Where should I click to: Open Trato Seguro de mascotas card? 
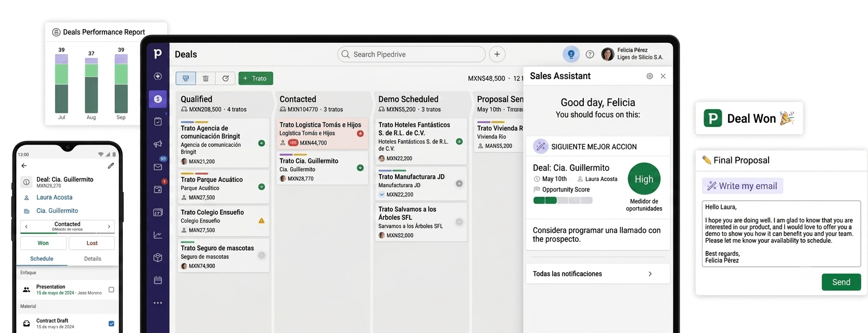coord(223,255)
